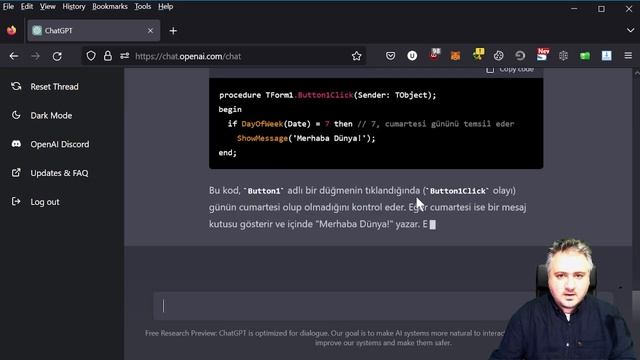The image size is (640, 360).
Task: Reload the current page
Action: (57, 56)
